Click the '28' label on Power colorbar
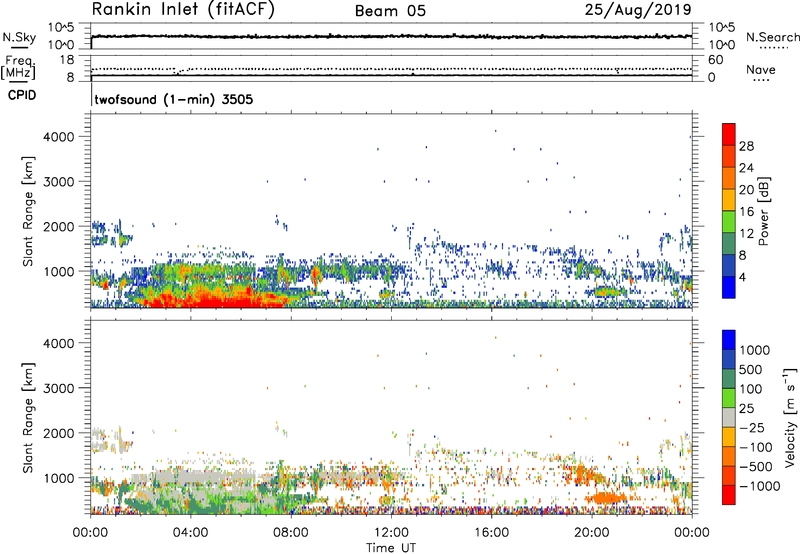Screen dimensions: 800x554 click(x=746, y=146)
